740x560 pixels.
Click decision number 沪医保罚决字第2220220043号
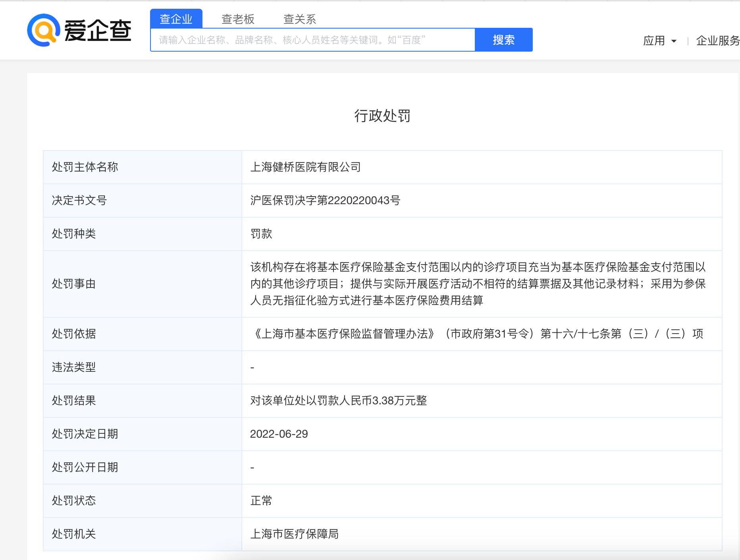pos(325,201)
